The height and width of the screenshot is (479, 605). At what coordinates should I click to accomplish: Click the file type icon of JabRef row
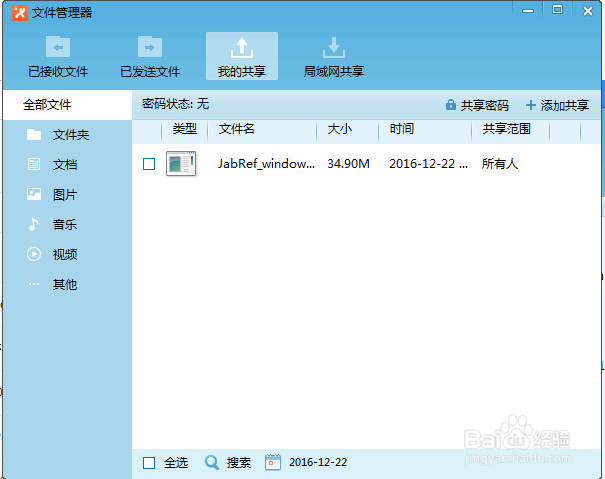[181, 164]
